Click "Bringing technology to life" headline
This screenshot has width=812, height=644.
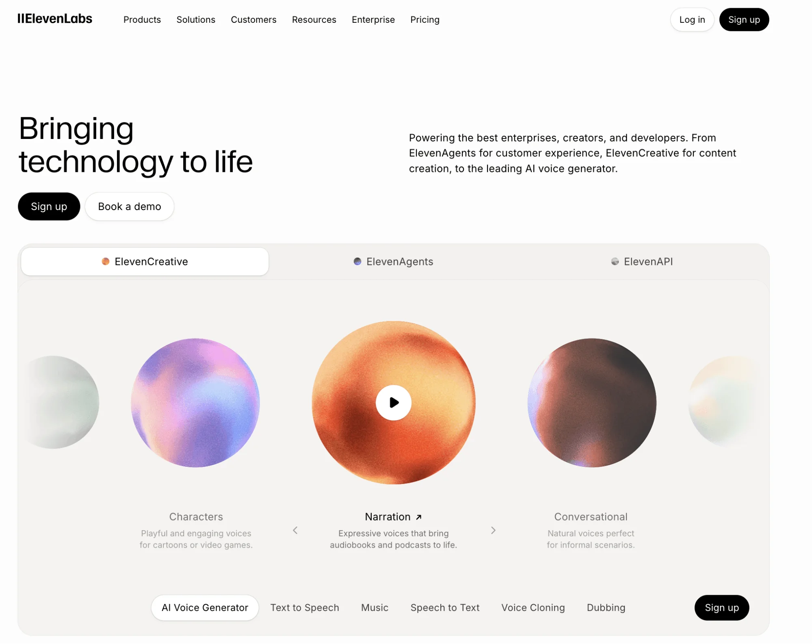point(136,145)
